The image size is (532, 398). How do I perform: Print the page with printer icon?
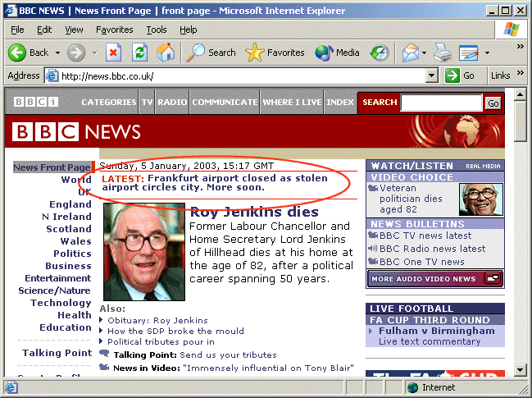[443, 53]
